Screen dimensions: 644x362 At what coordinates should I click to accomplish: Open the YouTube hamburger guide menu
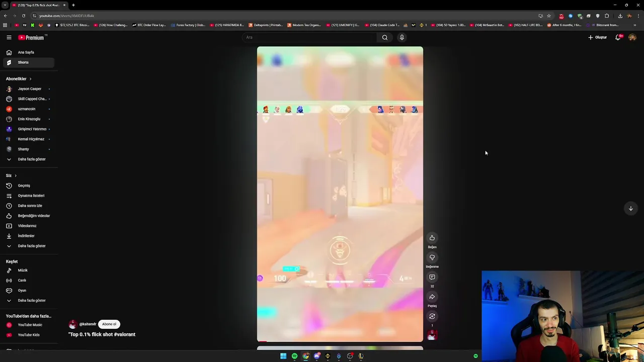pyautogui.click(x=9, y=37)
